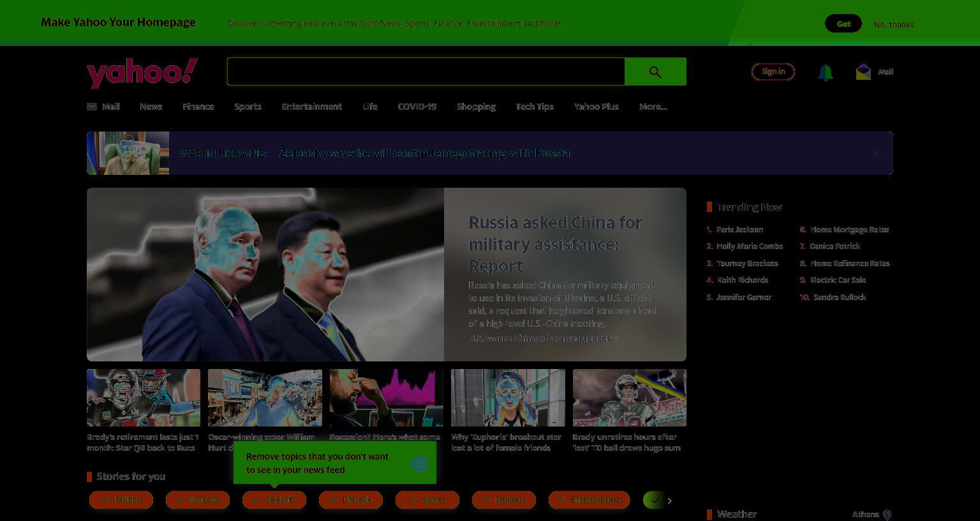The image size is (980, 521).
Task: Open Entertainment in the top navigation bar
Action: pos(312,107)
